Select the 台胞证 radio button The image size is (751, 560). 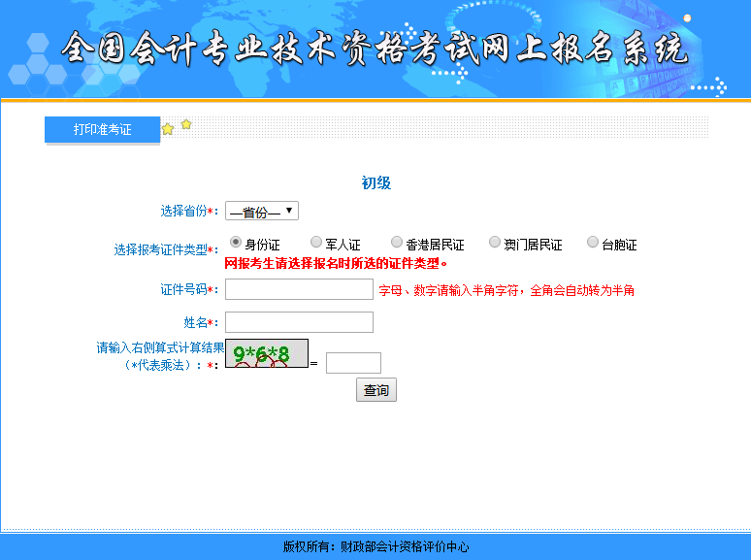point(593,242)
